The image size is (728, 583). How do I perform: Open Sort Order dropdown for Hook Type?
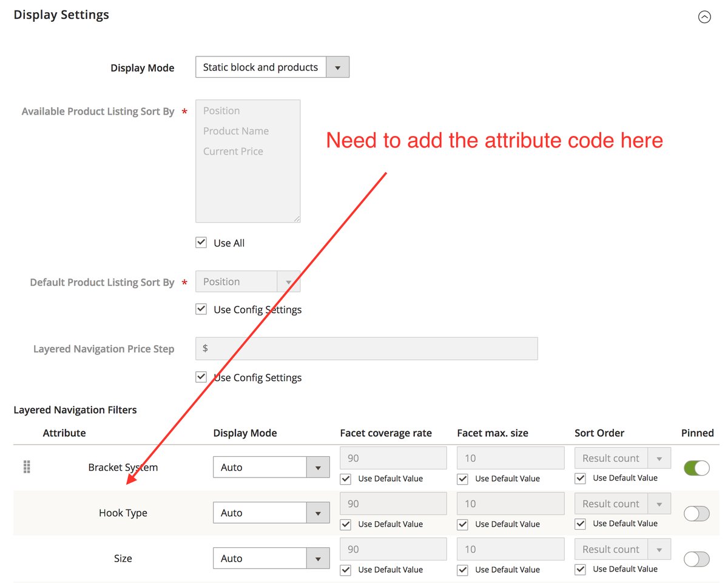pos(659,504)
